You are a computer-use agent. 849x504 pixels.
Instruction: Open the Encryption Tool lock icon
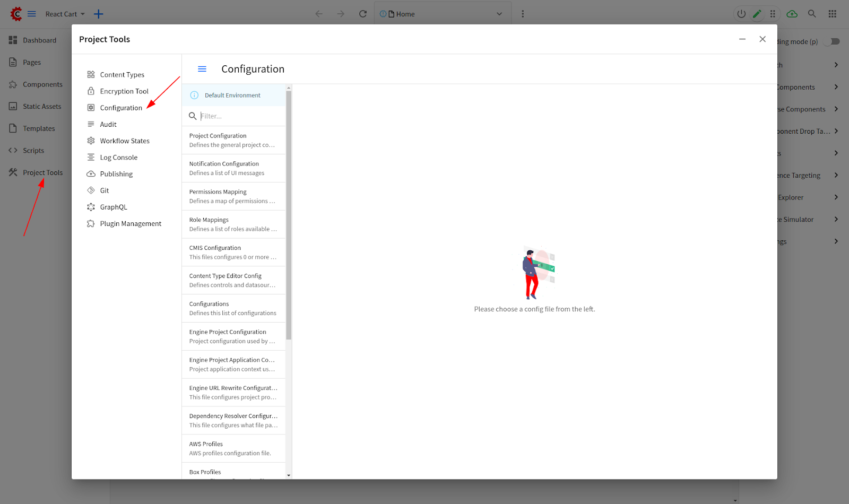click(x=91, y=91)
